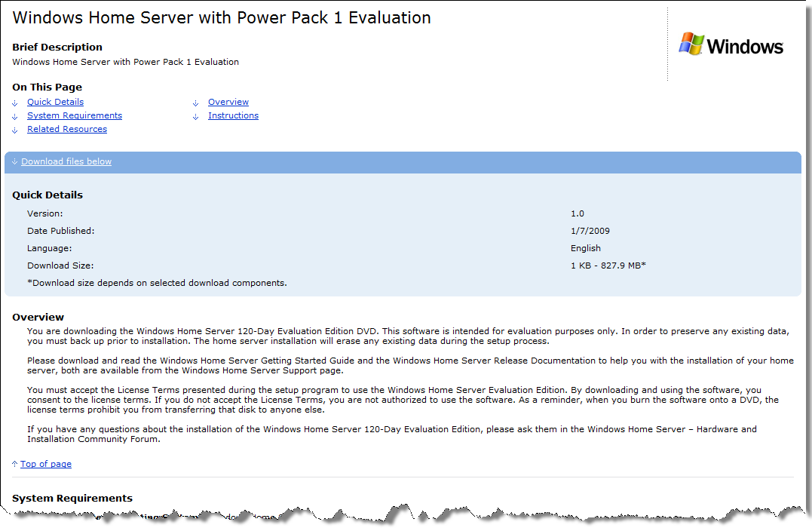The image size is (812, 528).
Task: Click the Language value English
Action: click(x=586, y=248)
